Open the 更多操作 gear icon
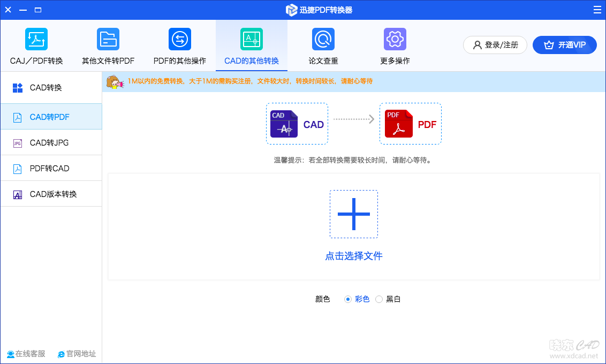Screen dimensions: 606x364 (395, 39)
